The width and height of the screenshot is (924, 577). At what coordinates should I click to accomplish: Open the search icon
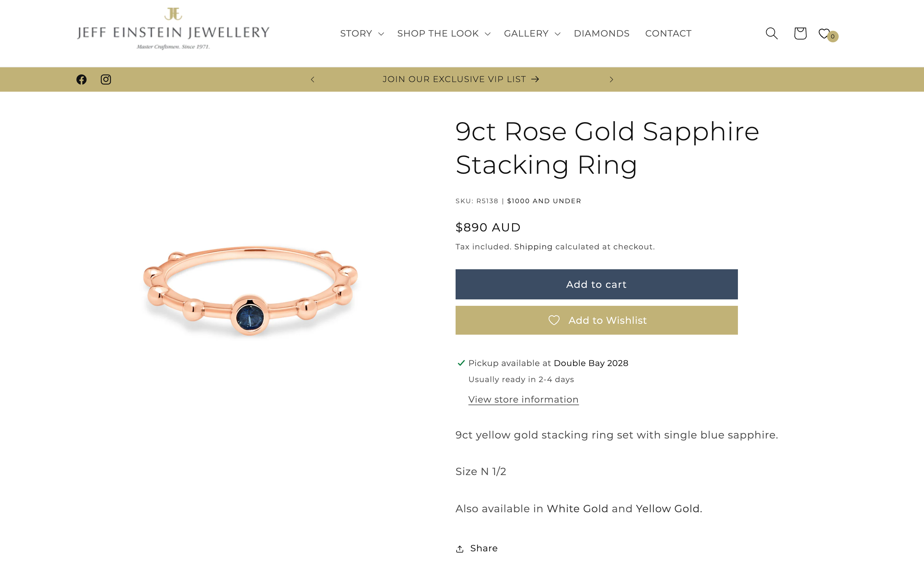[771, 34]
